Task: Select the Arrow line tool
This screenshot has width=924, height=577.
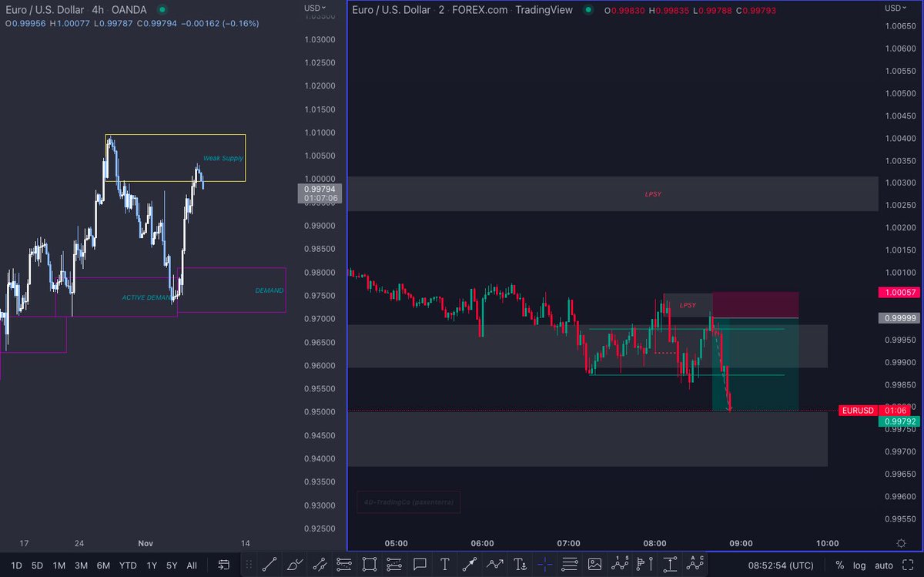Action: (x=470, y=565)
